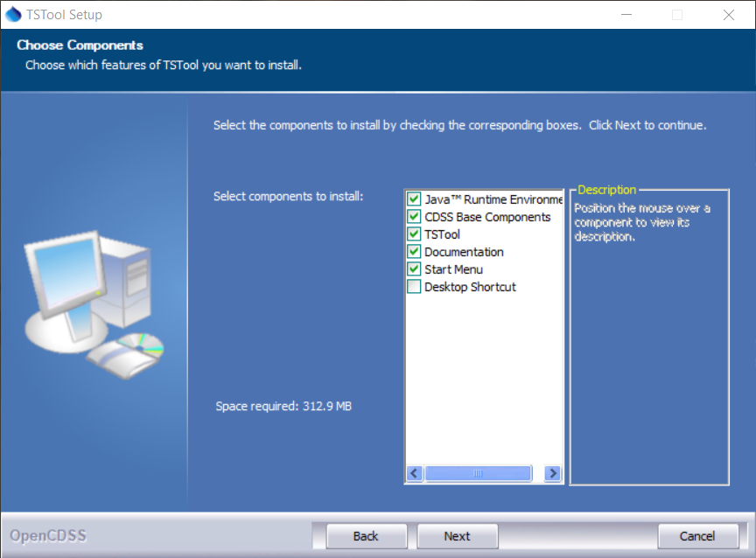This screenshot has height=558, width=756.
Task: Uncheck the Java Runtime Environment component
Action: [413, 199]
